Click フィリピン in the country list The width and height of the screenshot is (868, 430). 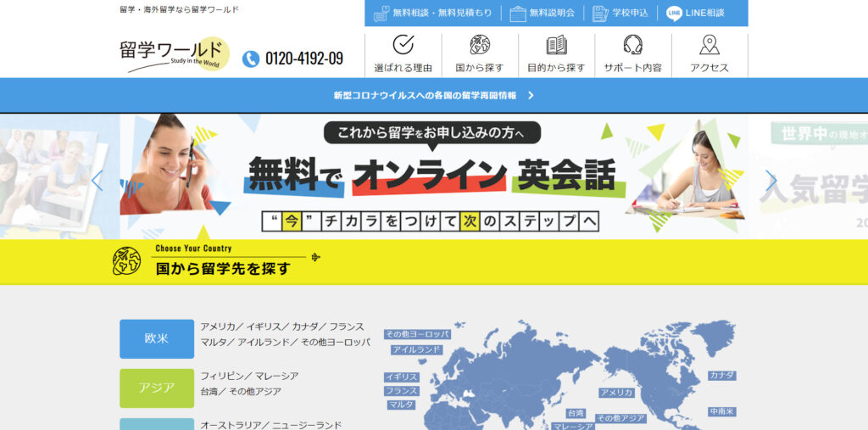click(x=223, y=377)
